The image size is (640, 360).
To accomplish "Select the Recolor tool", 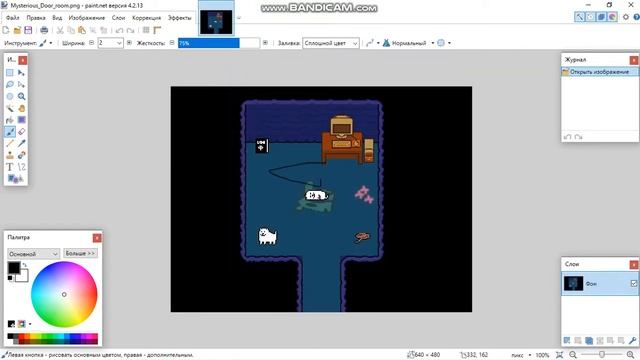I will point(22,155).
